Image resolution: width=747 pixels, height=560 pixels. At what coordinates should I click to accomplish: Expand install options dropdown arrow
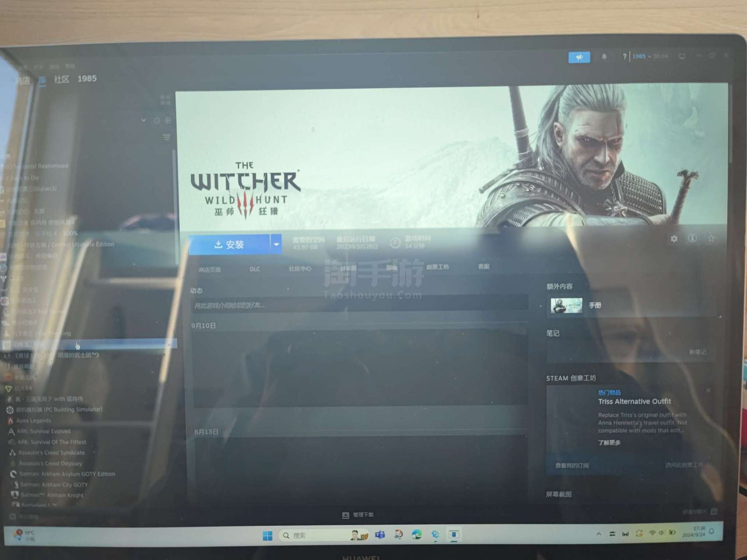(276, 244)
